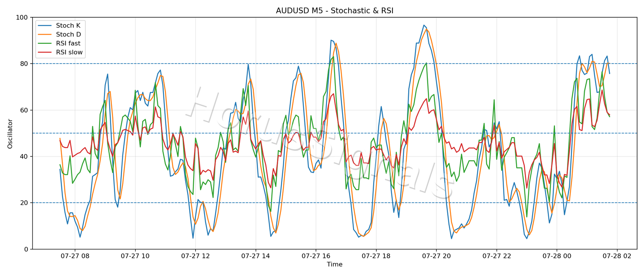Click the x-axis tick 07-28 02
This screenshot has width=644, height=276.
(617, 256)
